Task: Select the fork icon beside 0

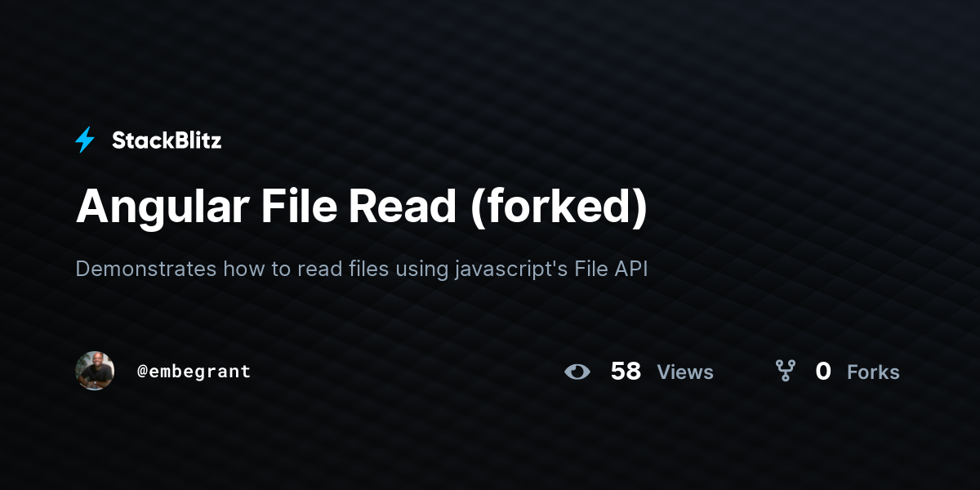Action: (x=786, y=372)
